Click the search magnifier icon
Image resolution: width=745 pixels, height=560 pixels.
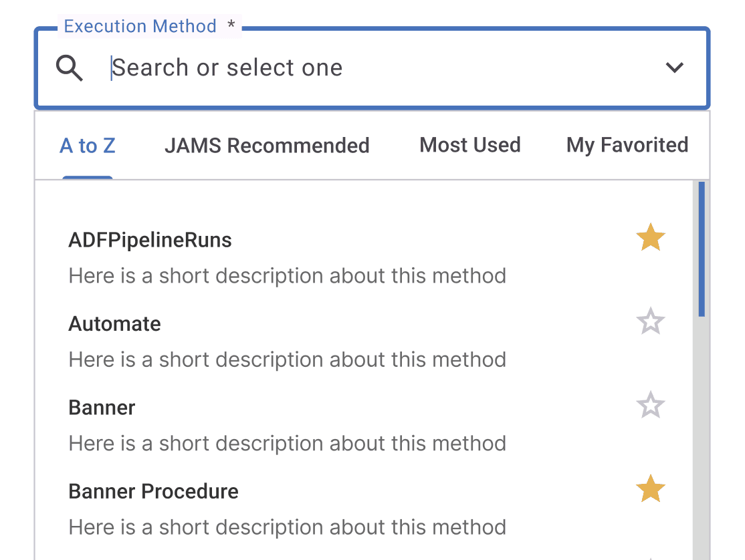click(x=69, y=68)
